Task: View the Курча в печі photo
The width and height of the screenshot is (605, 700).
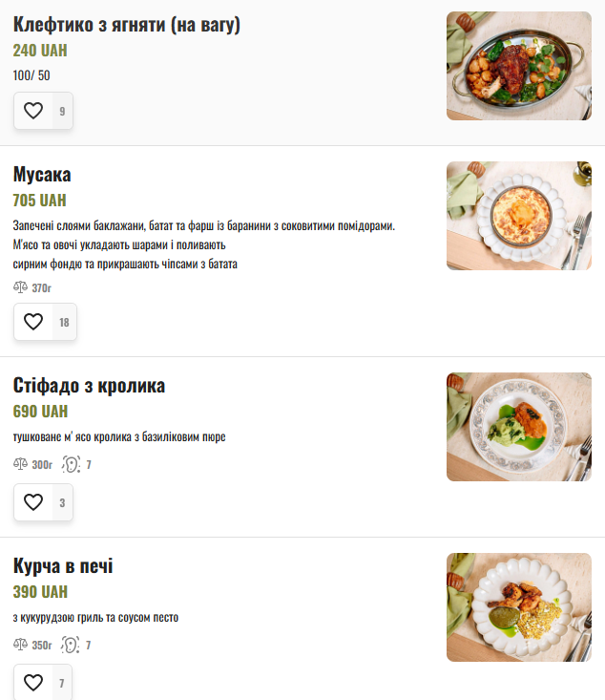Action: pyautogui.click(x=519, y=607)
